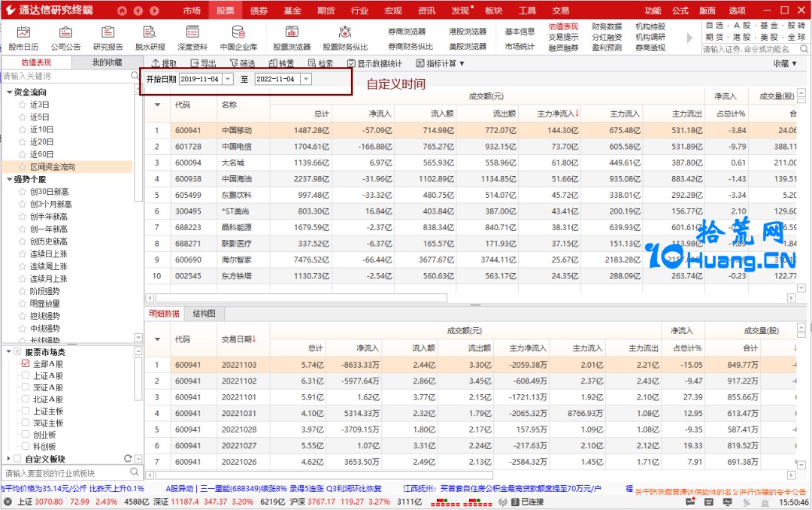Open 中国企业库 enterprise database
Image resolution: width=812 pixels, height=510 pixels.
coord(238,38)
